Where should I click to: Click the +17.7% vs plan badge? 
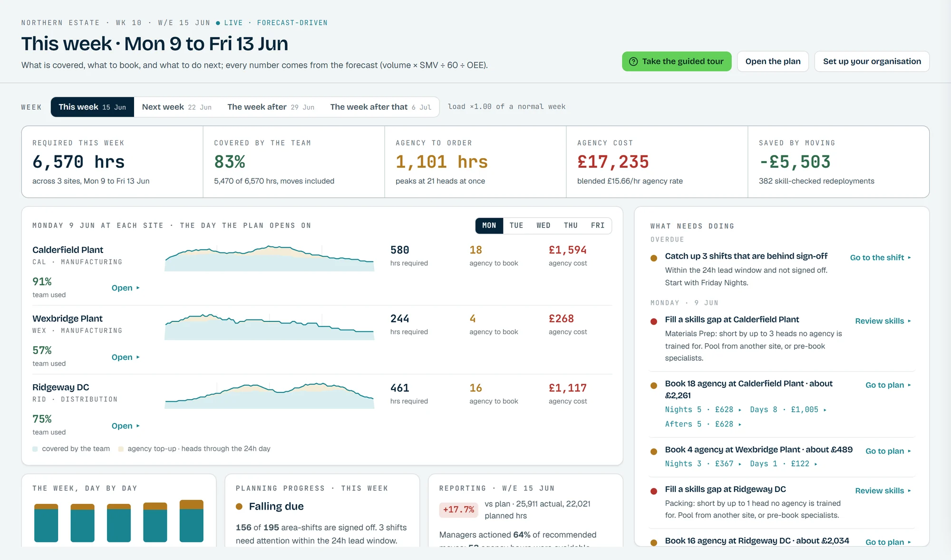tap(458, 510)
